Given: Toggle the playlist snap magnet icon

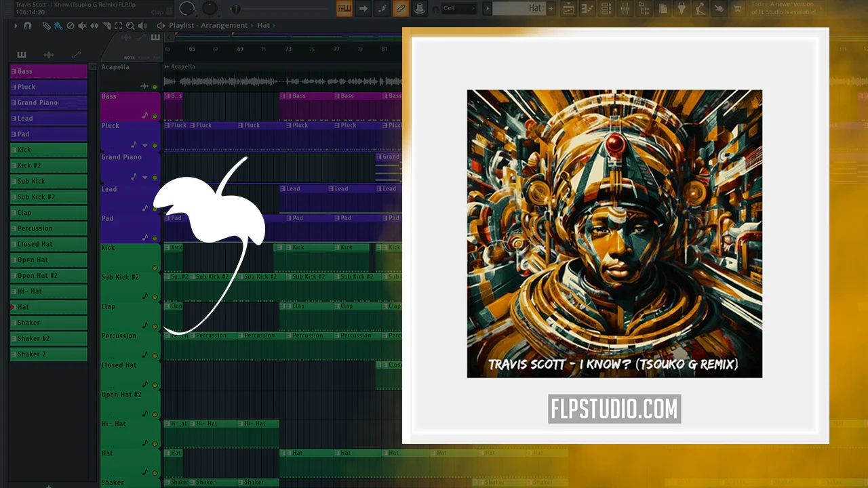Looking at the screenshot, I should pyautogui.click(x=28, y=26).
